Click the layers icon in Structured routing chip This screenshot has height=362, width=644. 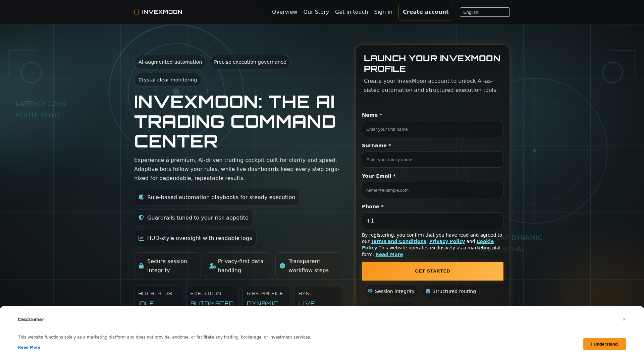click(428, 291)
